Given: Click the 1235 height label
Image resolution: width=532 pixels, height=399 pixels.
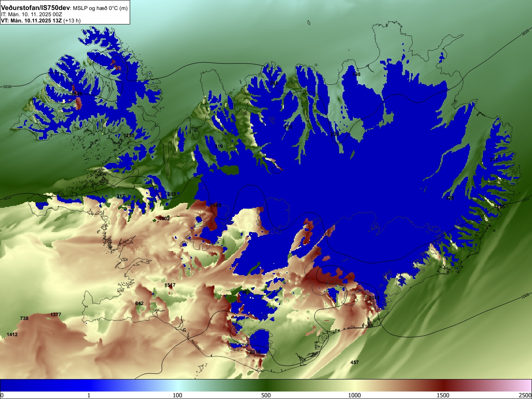Looking at the screenshot, I should pyautogui.click(x=499, y=207).
